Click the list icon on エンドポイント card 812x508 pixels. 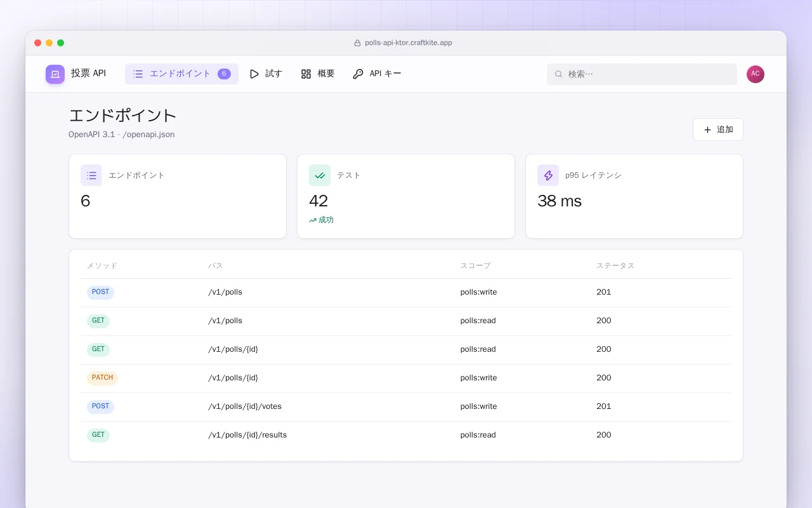pos(91,175)
